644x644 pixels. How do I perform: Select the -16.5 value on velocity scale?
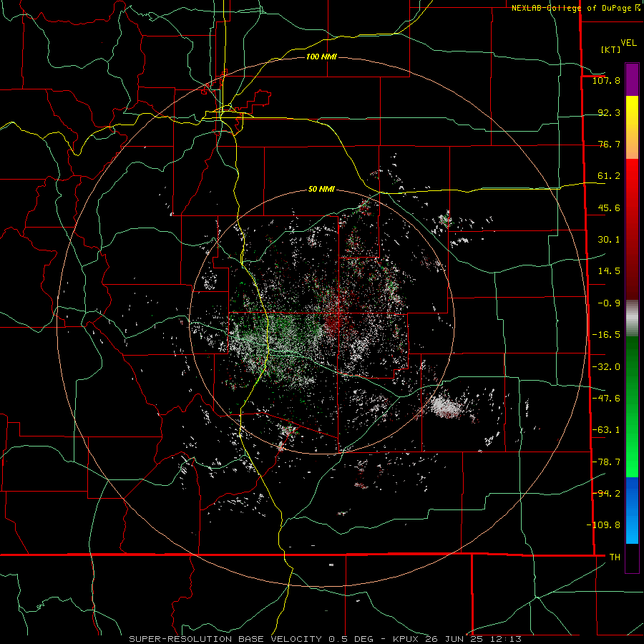606,335
